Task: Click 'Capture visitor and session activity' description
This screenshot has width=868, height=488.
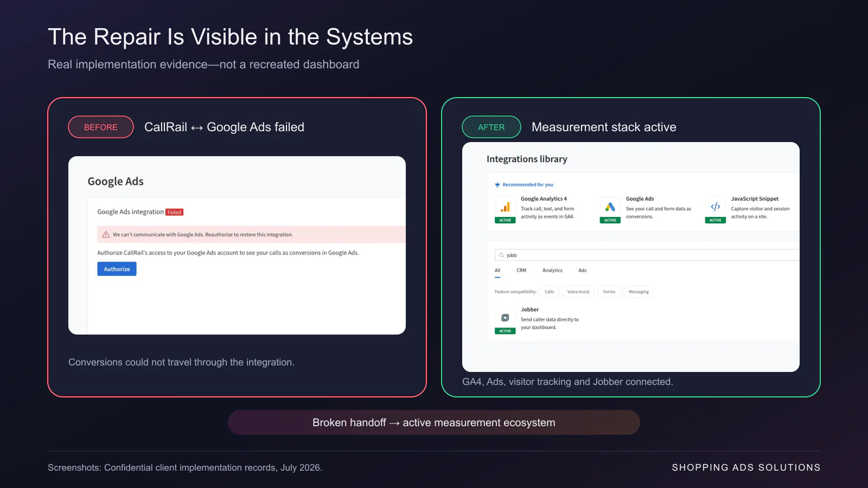Action: [x=760, y=213]
